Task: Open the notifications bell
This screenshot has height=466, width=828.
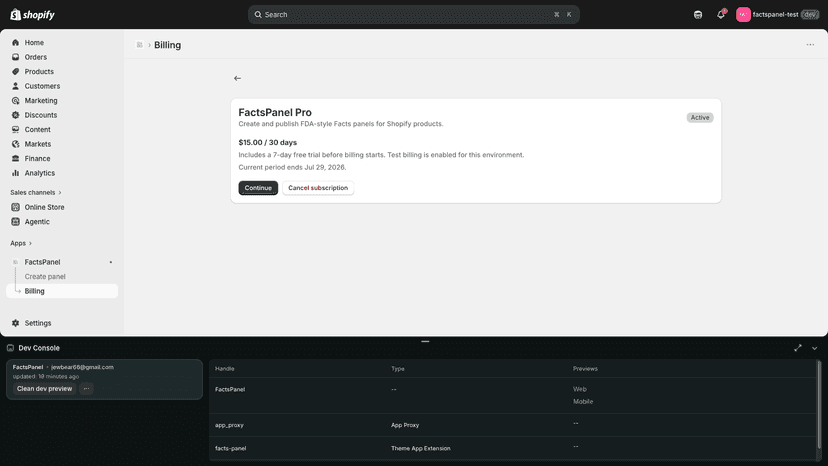Action: tap(721, 14)
